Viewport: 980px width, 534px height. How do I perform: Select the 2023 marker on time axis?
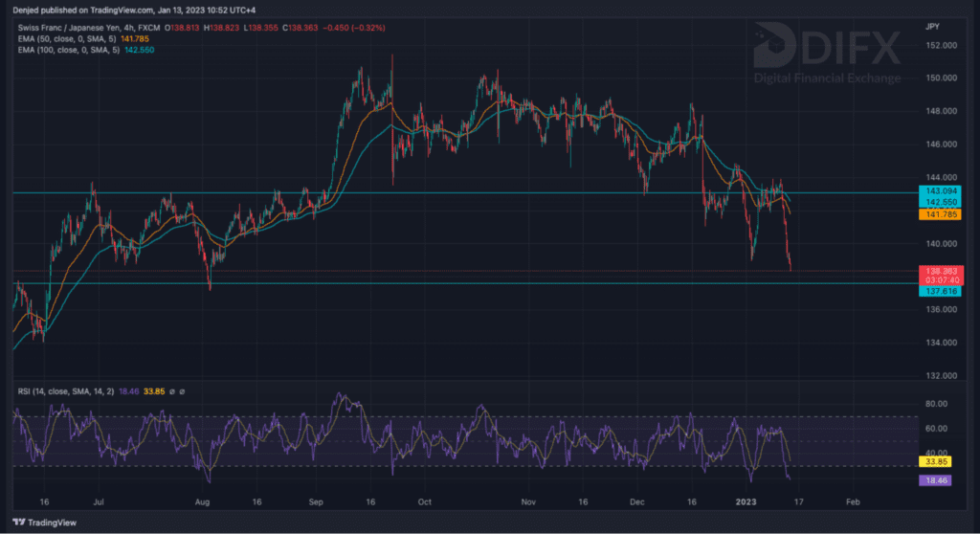743,501
